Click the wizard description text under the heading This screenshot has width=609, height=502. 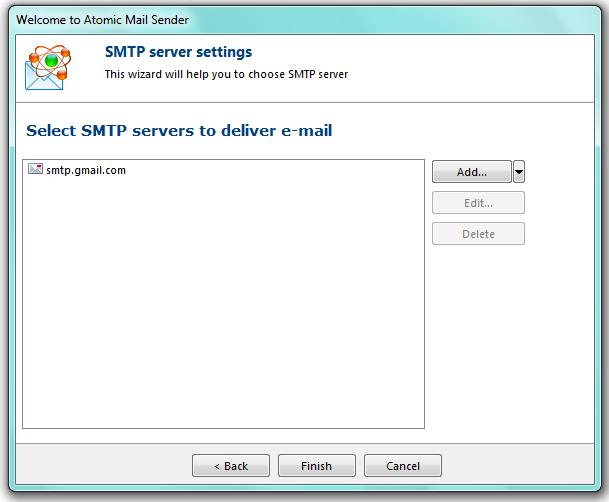pyautogui.click(x=226, y=74)
